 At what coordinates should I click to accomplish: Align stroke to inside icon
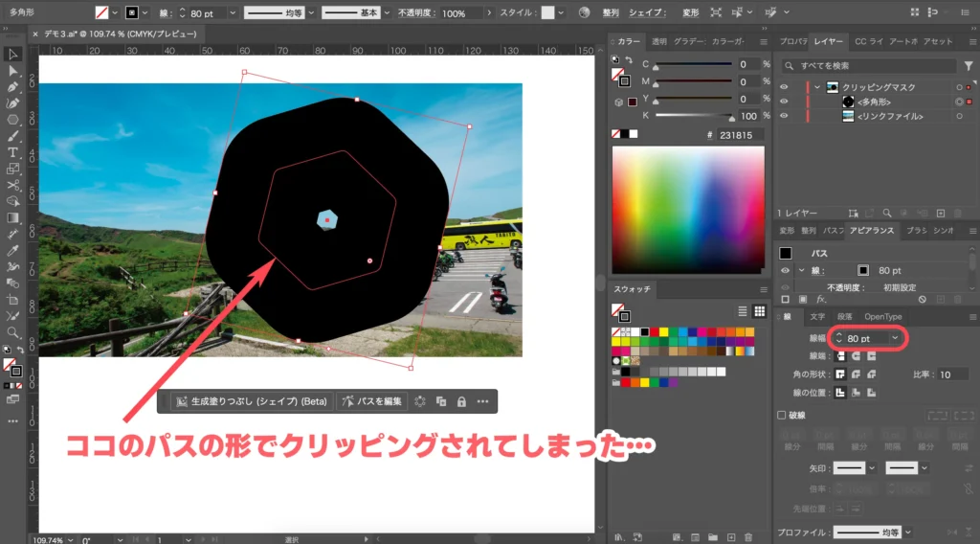pos(856,392)
